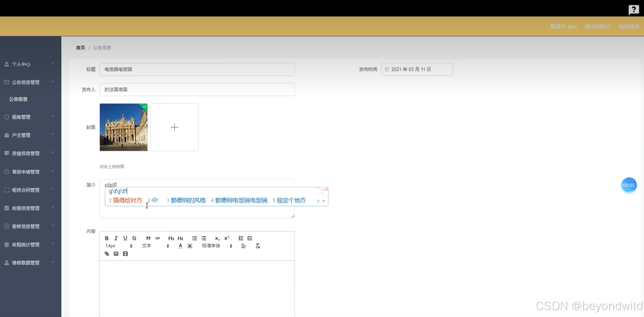
Task: Insert an image into the content editor
Action: click(116, 254)
